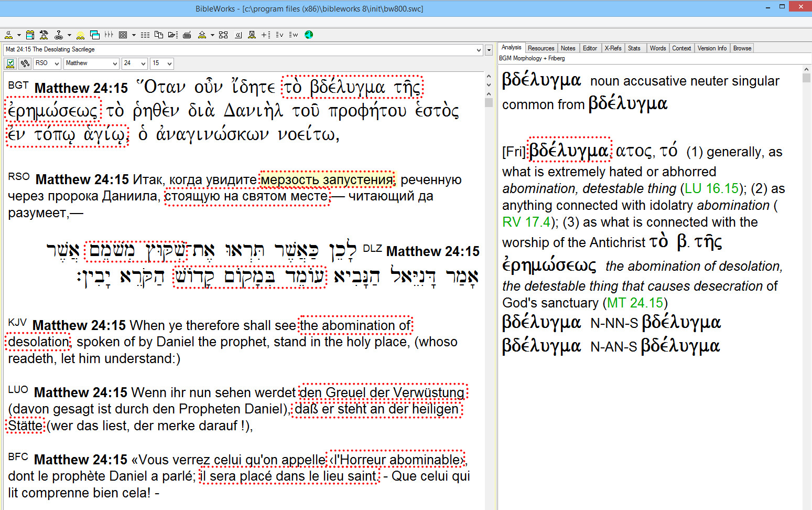Switch to the Resources tab

coord(541,48)
